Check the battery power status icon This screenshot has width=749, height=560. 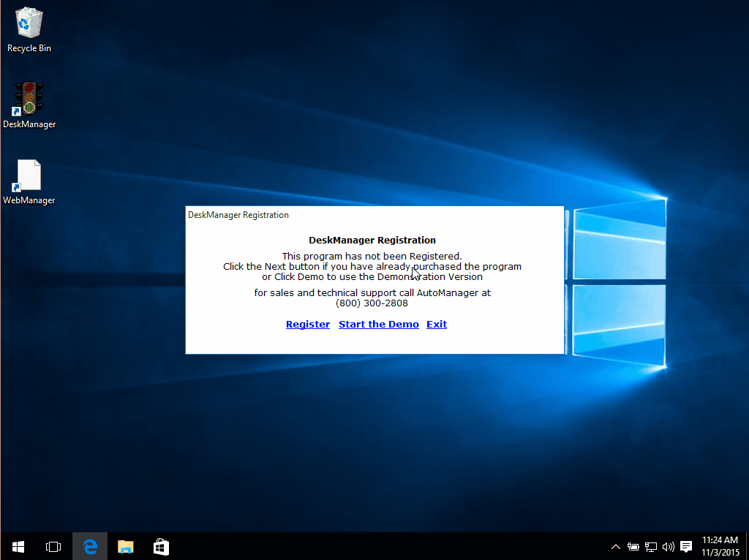click(633, 546)
